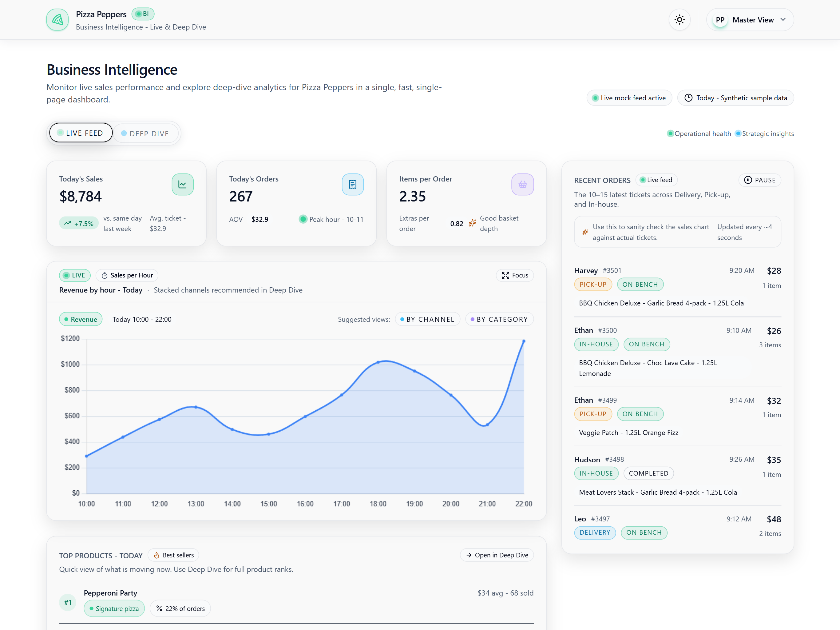840x630 pixels.
Task: Toggle the Revenue series chip
Action: tap(81, 319)
